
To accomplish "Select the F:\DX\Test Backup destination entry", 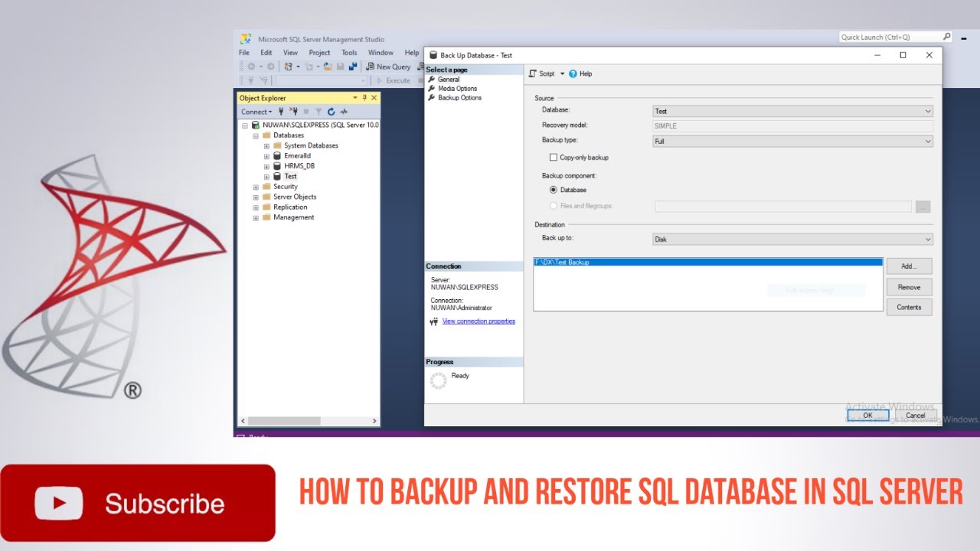I will point(707,262).
